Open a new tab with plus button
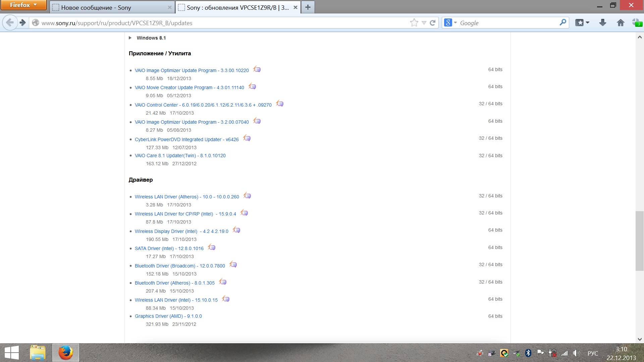This screenshot has height=362, width=644. pos(308,7)
